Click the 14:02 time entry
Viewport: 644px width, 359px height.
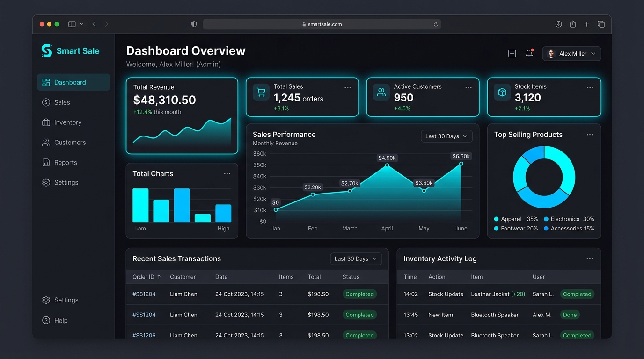pyautogui.click(x=410, y=294)
